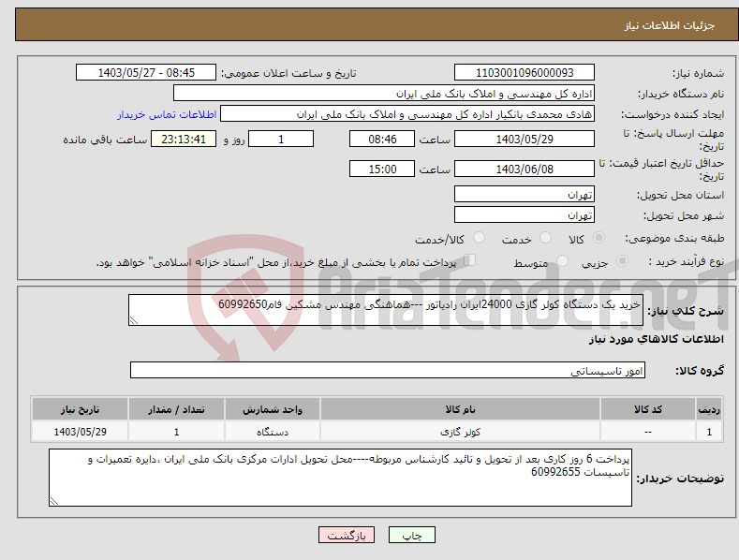Click the نام کالا column header
739x560 pixels.
pos(460,409)
